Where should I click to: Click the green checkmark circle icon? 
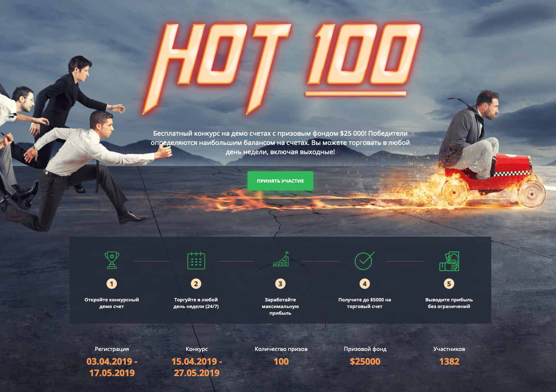click(365, 260)
